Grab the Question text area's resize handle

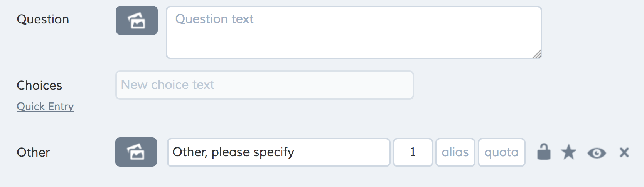point(537,54)
